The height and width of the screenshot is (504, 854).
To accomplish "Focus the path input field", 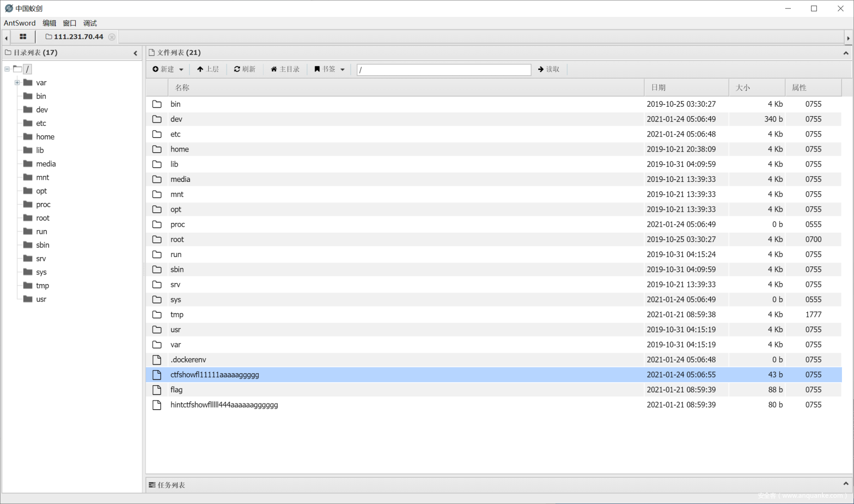I will (443, 69).
